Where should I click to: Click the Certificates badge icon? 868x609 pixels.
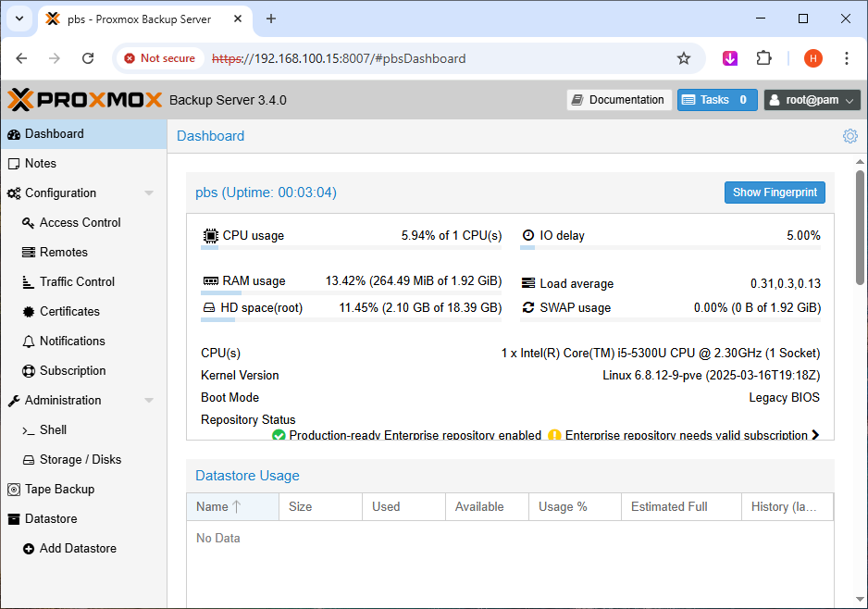pyautogui.click(x=29, y=312)
